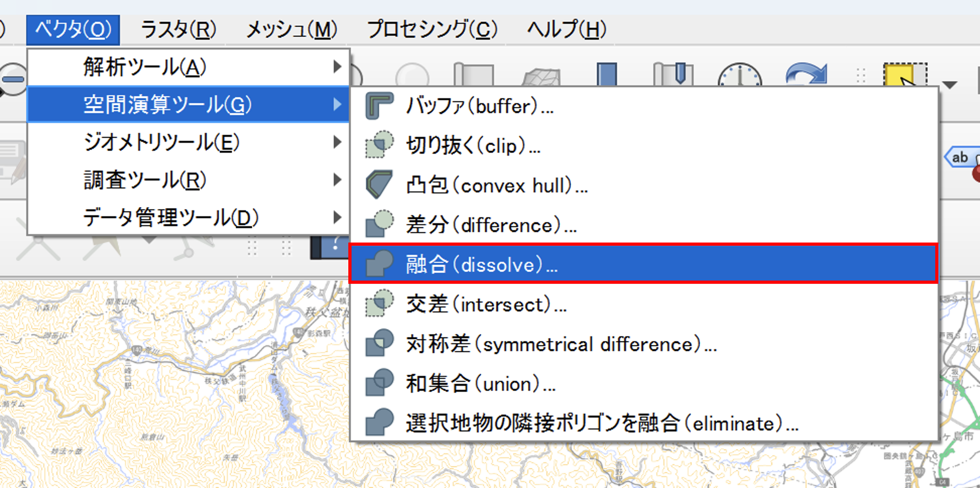The width and height of the screenshot is (980, 488).
Task: Open the ラスタ(R) menu
Action: (x=178, y=30)
